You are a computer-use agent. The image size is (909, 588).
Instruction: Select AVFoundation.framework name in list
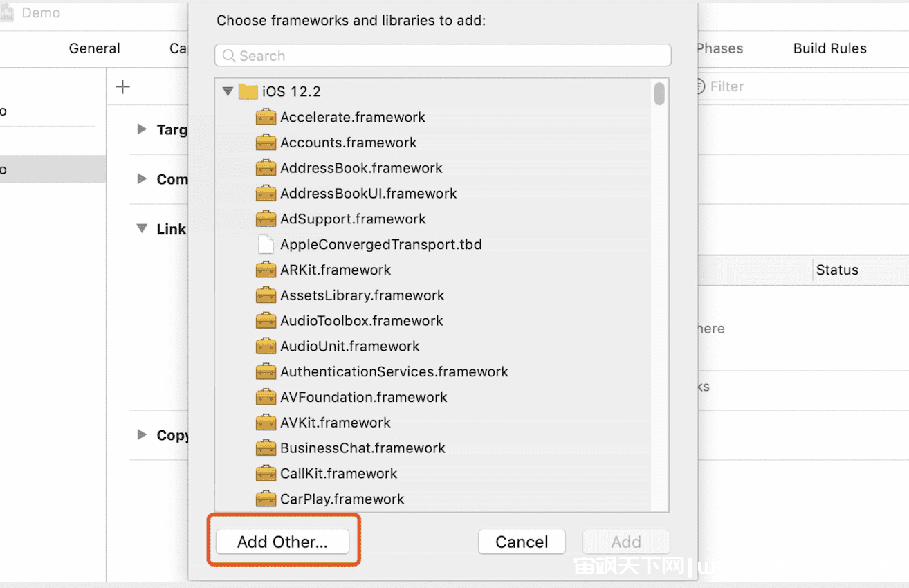coord(364,397)
